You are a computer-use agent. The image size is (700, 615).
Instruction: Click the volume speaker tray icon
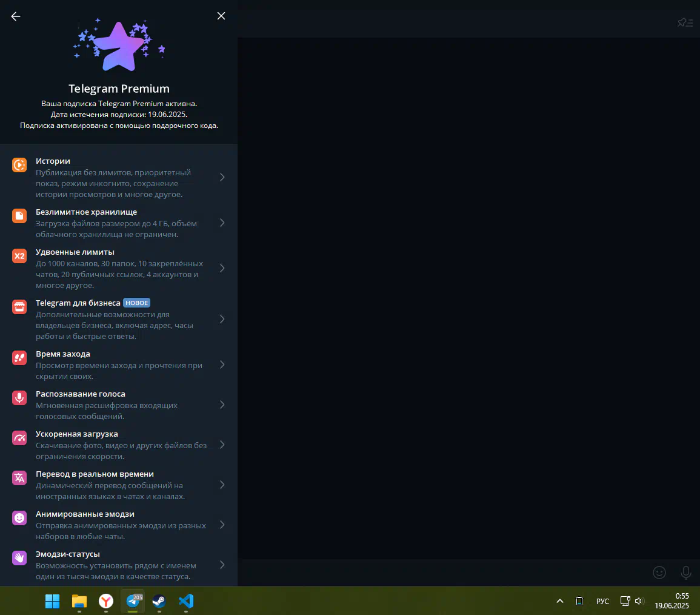tap(639, 601)
